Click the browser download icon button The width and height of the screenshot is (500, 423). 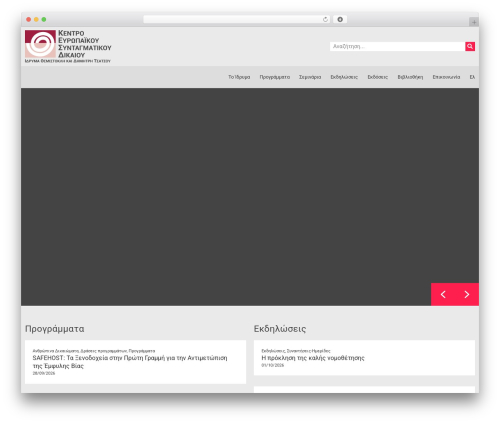point(340,19)
